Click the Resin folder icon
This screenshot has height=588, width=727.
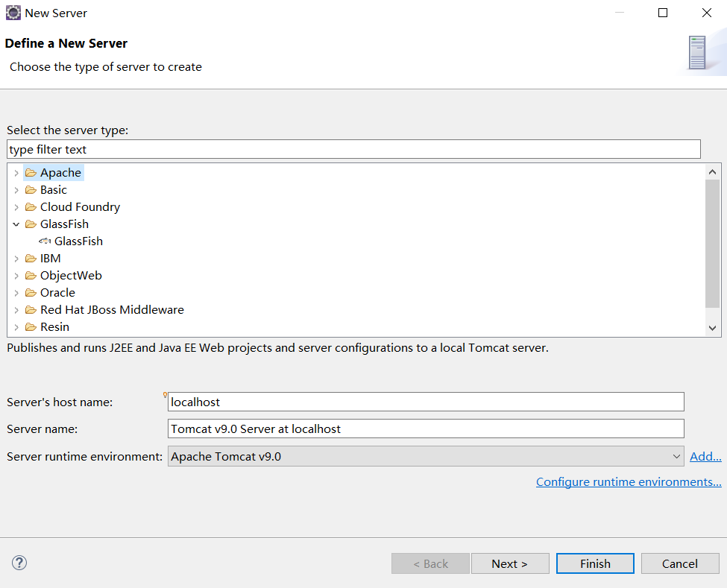(31, 327)
